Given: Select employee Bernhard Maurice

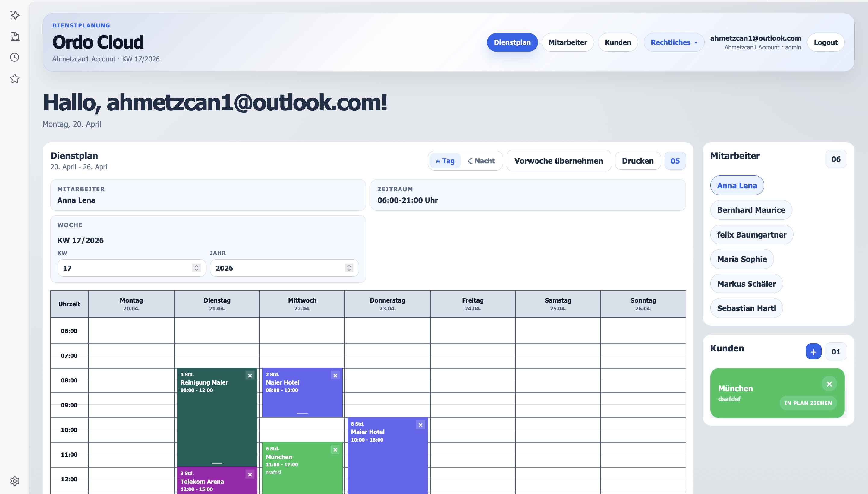Looking at the screenshot, I should [x=751, y=210].
